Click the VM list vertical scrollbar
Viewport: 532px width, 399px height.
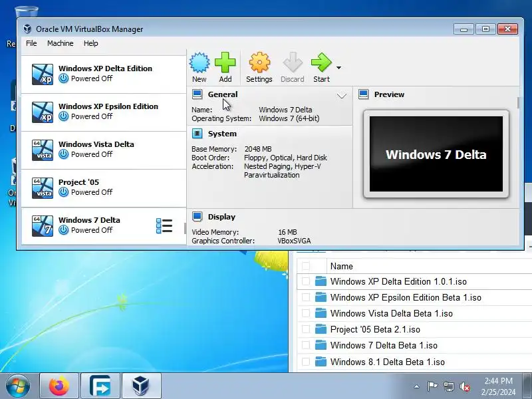185,228
